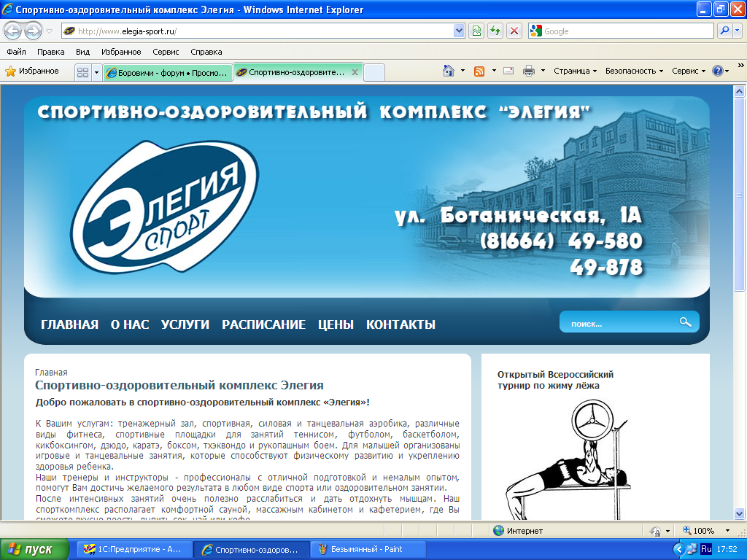This screenshot has height=560, width=747.
Task: Open the Справка menu
Action: [x=206, y=52]
